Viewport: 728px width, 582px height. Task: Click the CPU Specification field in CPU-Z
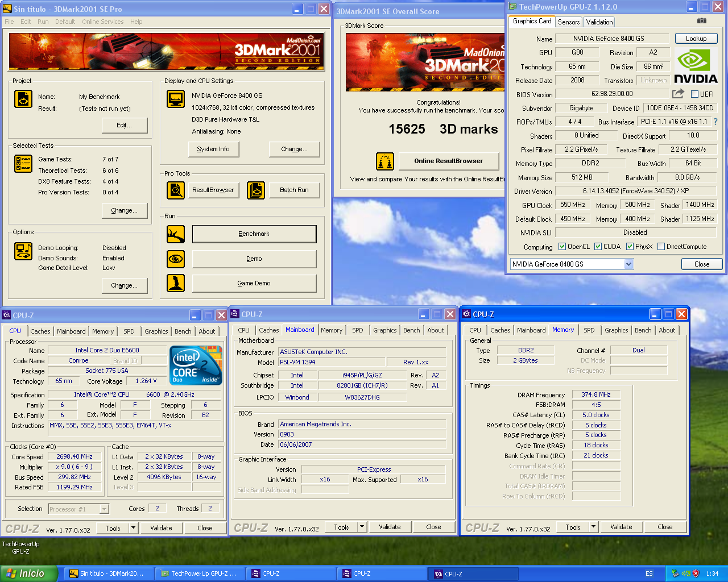(x=134, y=394)
